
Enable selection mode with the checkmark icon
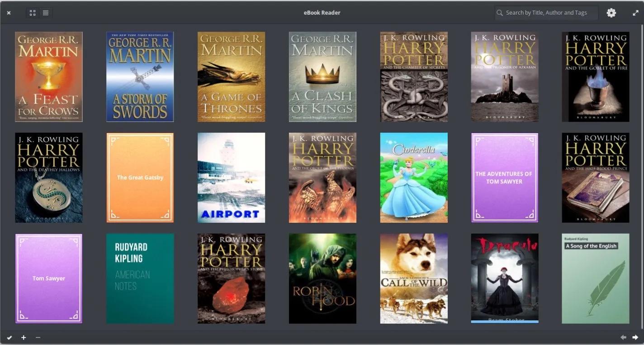pyautogui.click(x=9, y=337)
